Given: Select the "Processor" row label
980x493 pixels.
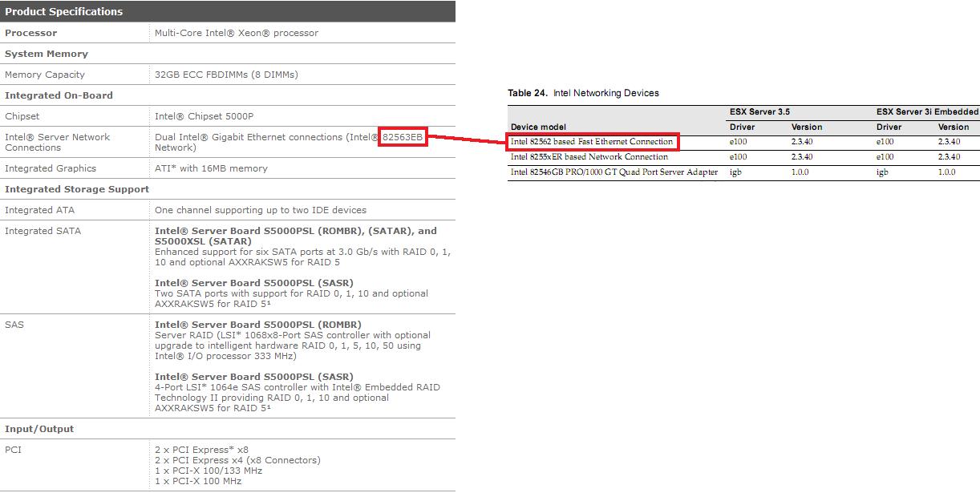Looking at the screenshot, I should point(31,33).
